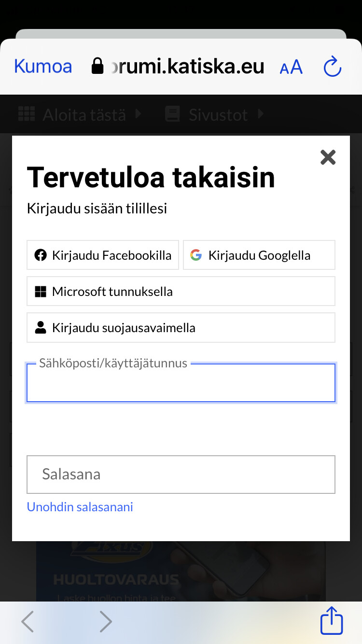Tap Kumoa to cancel
The image size is (362, 644).
coord(43,66)
